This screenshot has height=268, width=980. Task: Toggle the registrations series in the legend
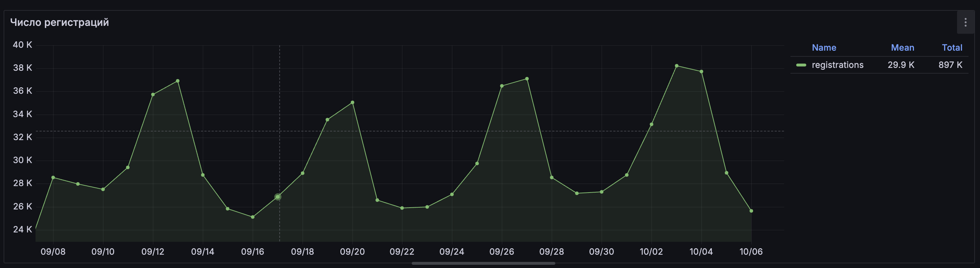click(x=837, y=65)
